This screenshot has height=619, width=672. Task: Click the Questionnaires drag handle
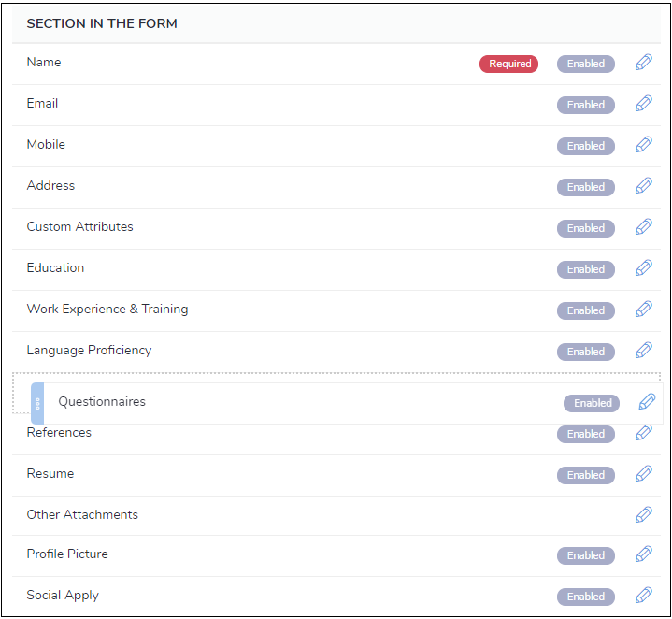[x=37, y=404]
